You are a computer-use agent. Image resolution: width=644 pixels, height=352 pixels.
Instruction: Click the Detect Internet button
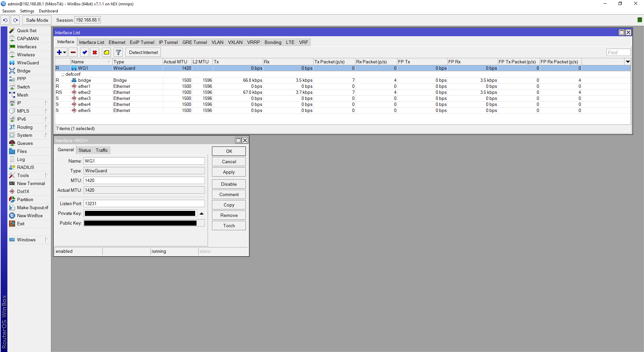coord(143,52)
